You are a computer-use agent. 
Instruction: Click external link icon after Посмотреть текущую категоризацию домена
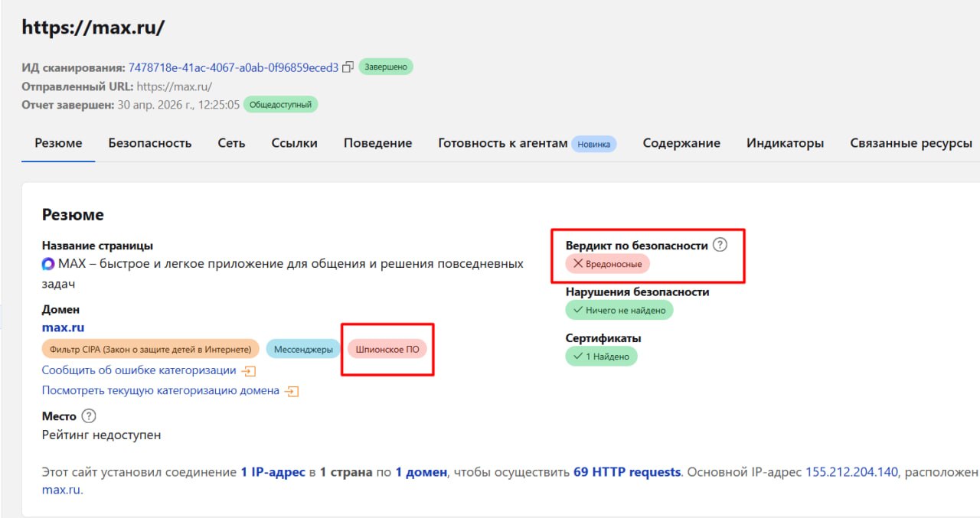pos(291,391)
